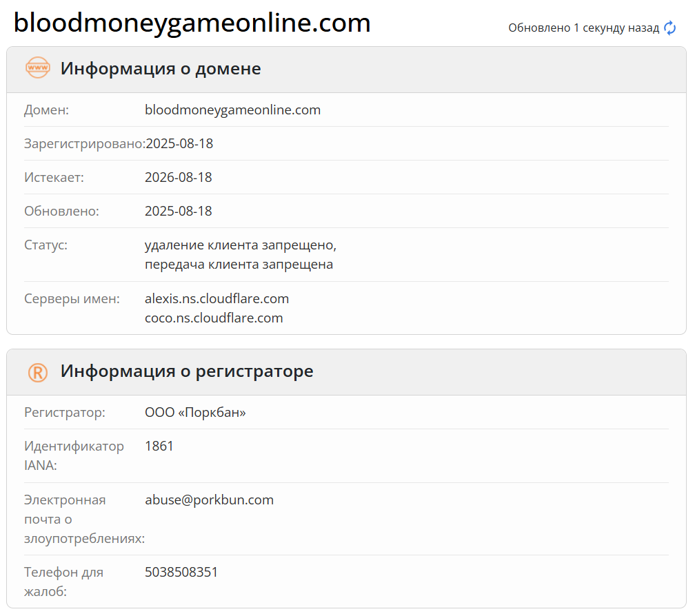The image size is (695, 616).
Task: Open the coco.ns.cloudflare.com name server
Action: click(214, 318)
